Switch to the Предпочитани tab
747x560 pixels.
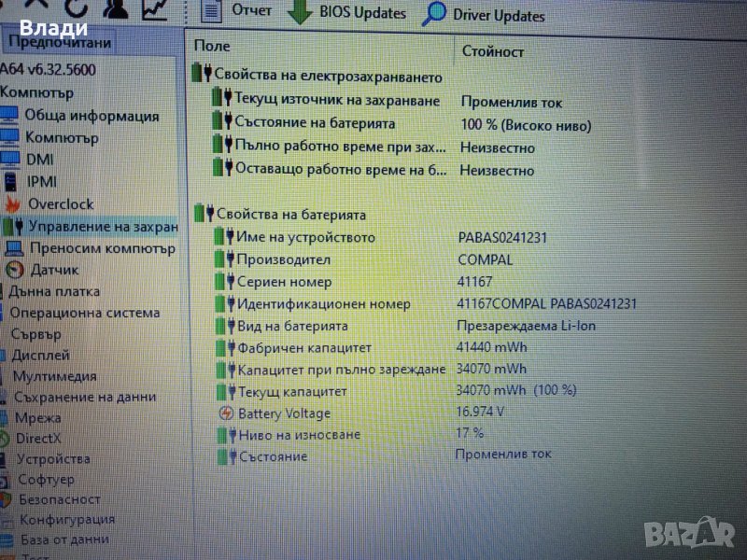[x=60, y=43]
